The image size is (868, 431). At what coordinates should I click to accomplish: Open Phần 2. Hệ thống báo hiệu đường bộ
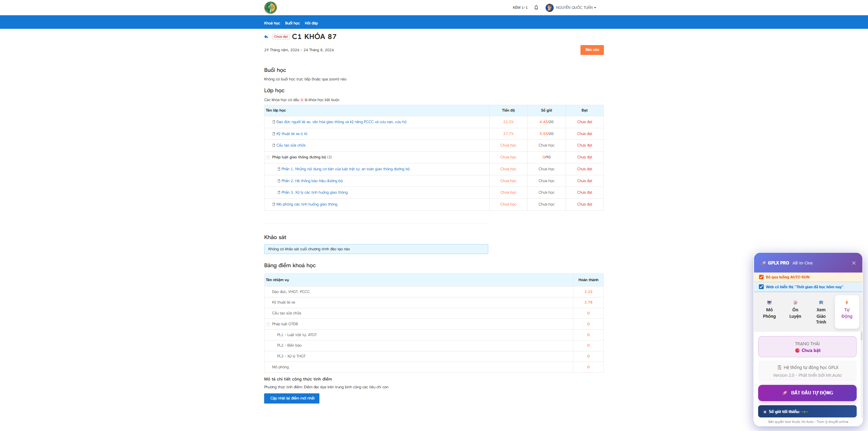(312, 181)
